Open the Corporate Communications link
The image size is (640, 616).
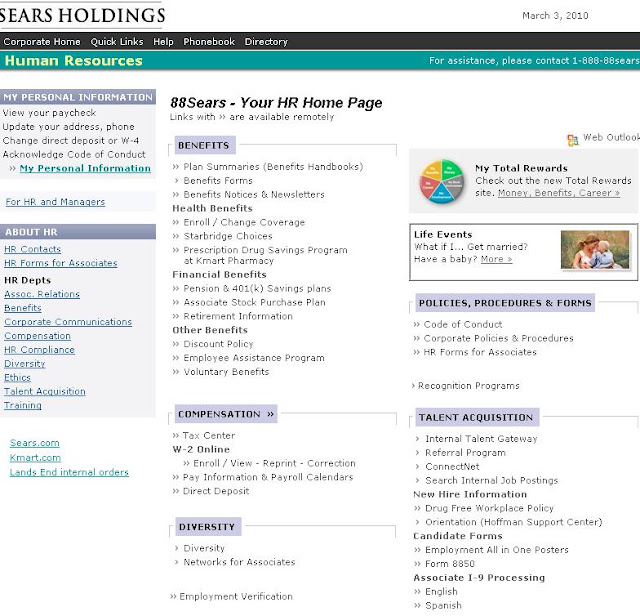[68, 322]
